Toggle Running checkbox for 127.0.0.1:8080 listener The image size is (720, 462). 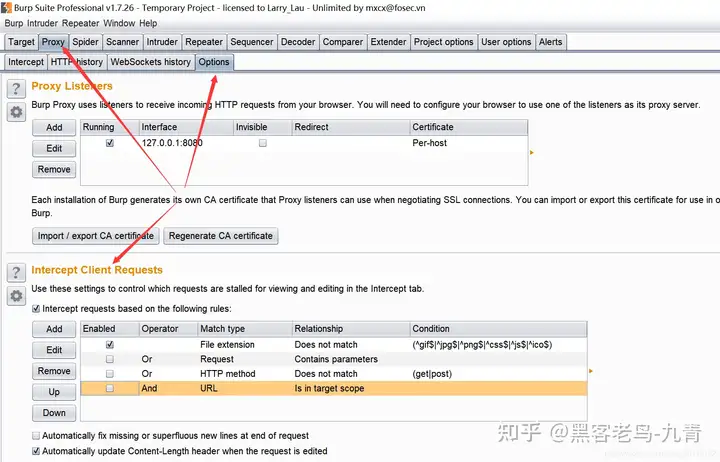(110, 143)
